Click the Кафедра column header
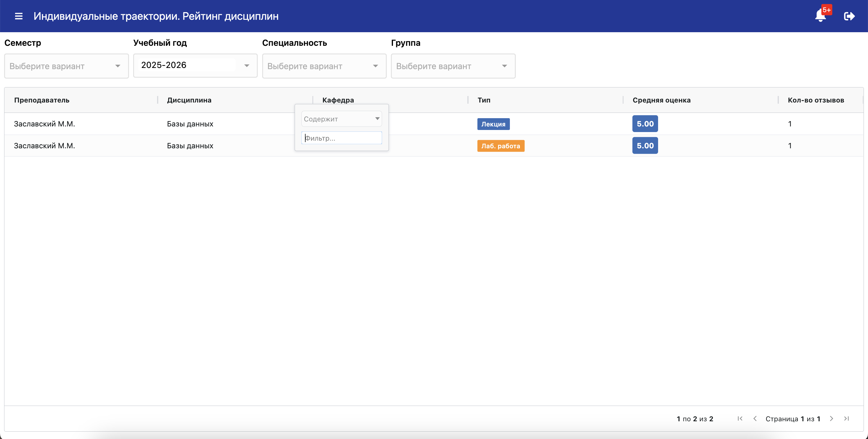The height and width of the screenshot is (439, 868). tap(338, 100)
